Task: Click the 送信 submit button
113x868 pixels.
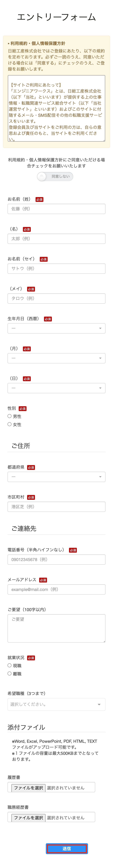Action: 67,849
